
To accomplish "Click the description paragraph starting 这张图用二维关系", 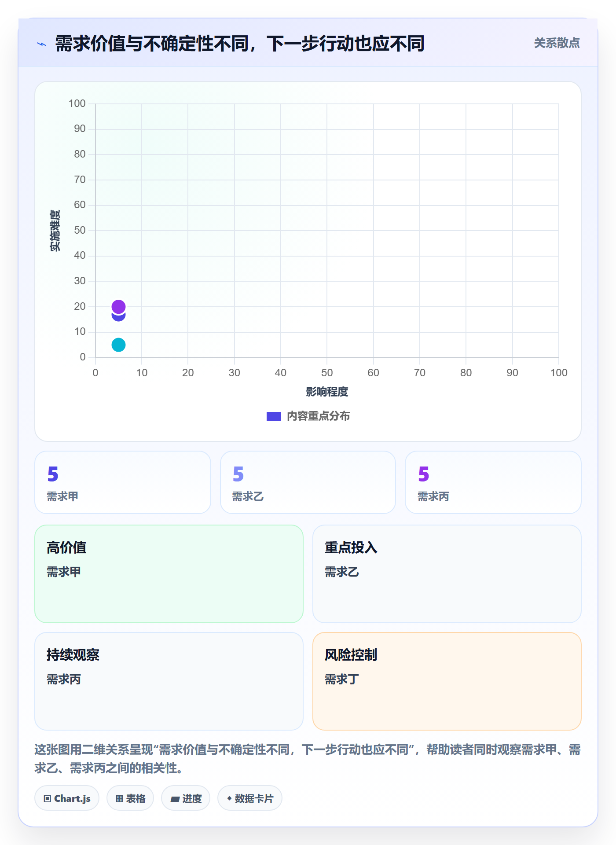I will coord(308,758).
